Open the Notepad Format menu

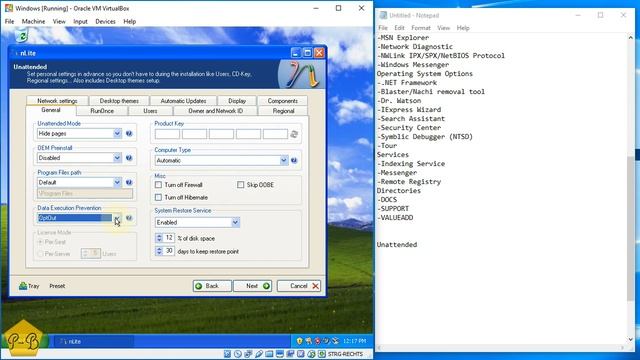point(421,28)
